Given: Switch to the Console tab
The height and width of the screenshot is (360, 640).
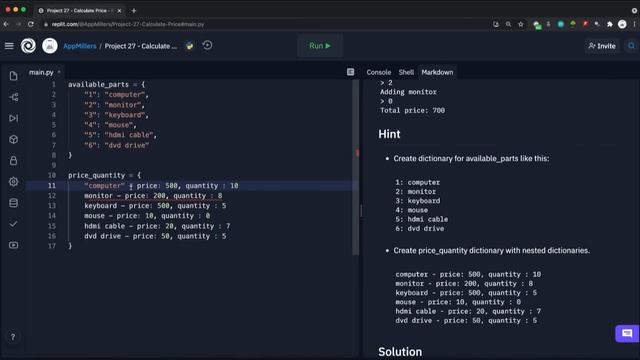Looking at the screenshot, I should click(378, 72).
